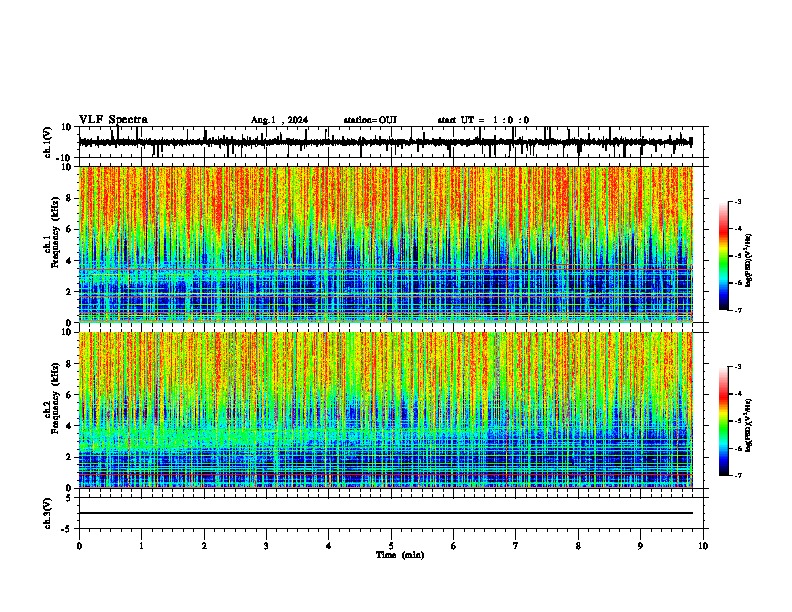Viewport: 792px width, 612px height.
Task: Click time axis tick label "3"
Action: [x=266, y=546]
